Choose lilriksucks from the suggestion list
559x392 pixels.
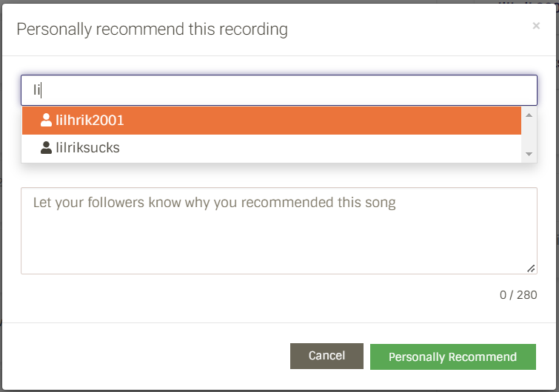point(88,148)
